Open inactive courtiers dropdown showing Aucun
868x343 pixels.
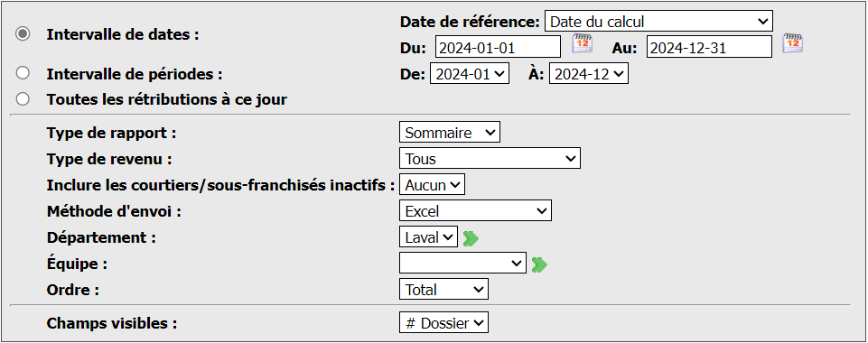tap(432, 185)
